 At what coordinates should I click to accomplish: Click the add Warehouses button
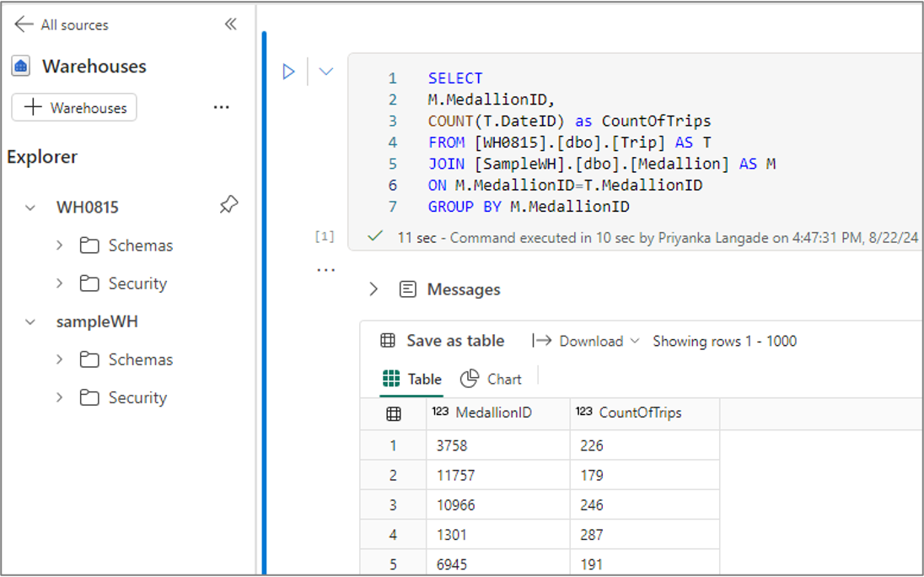pyautogui.click(x=74, y=108)
